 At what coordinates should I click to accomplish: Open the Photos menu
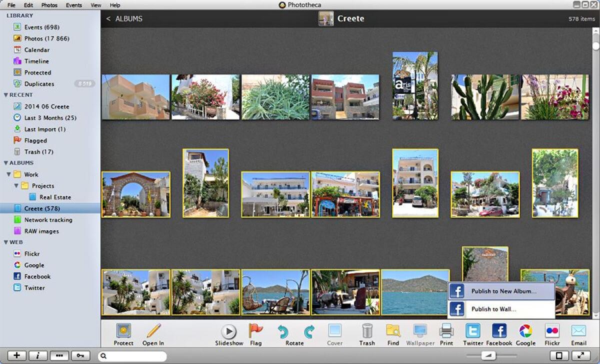coord(48,4)
